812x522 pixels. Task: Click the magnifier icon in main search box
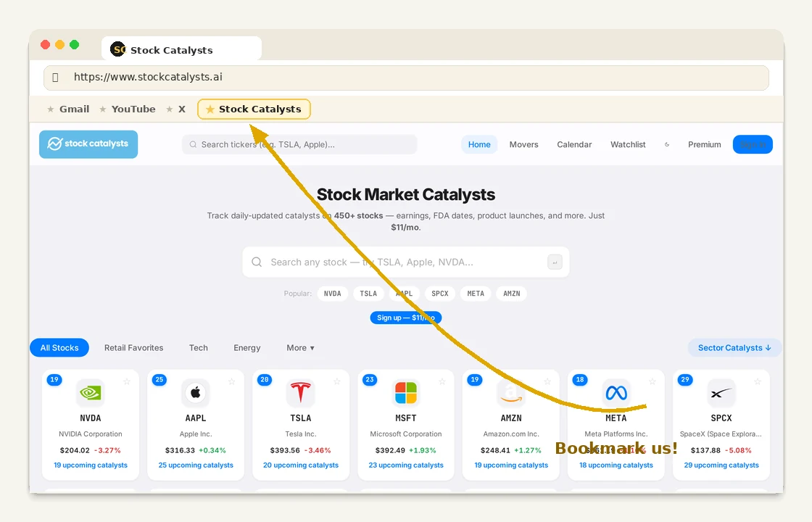pos(257,262)
